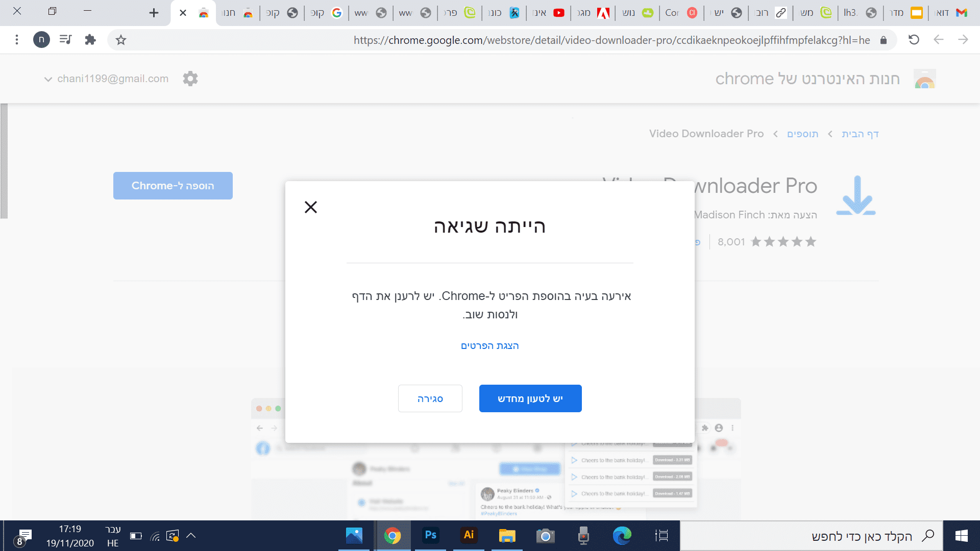The width and height of the screenshot is (980, 551).
Task: Bookmark page with the star icon
Action: coord(121,40)
